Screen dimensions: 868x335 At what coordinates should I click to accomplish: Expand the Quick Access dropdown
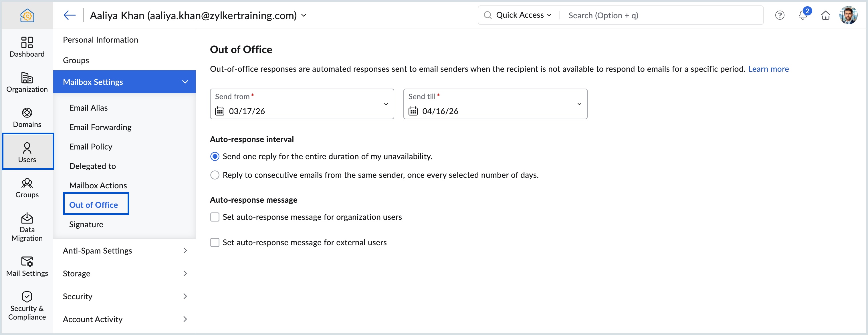[523, 15]
